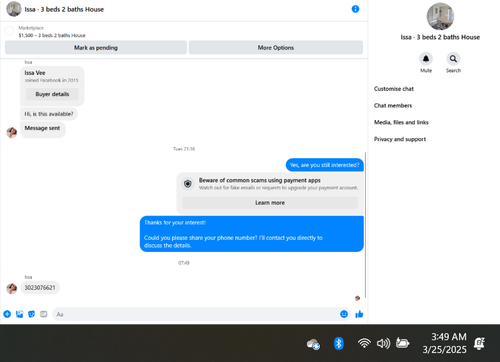Open conversation information via blue info icon
The height and width of the screenshot is (362, 500).
355,9
